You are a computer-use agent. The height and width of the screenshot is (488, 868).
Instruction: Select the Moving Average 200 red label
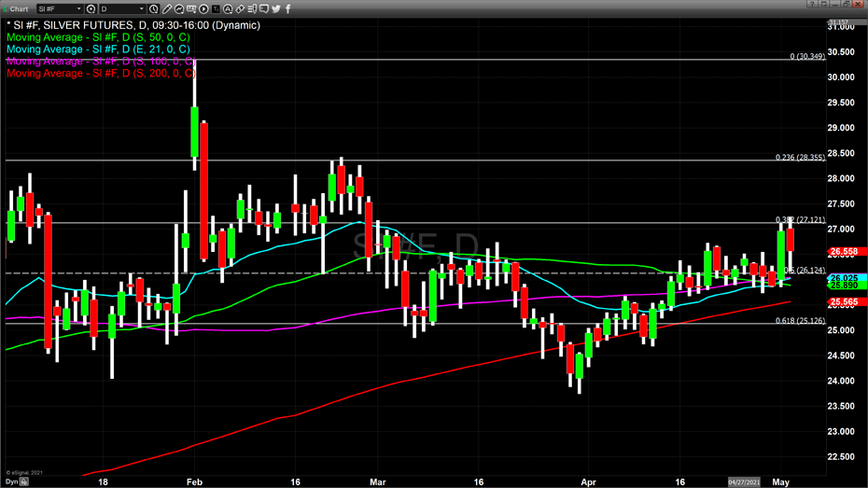[98, 73]
